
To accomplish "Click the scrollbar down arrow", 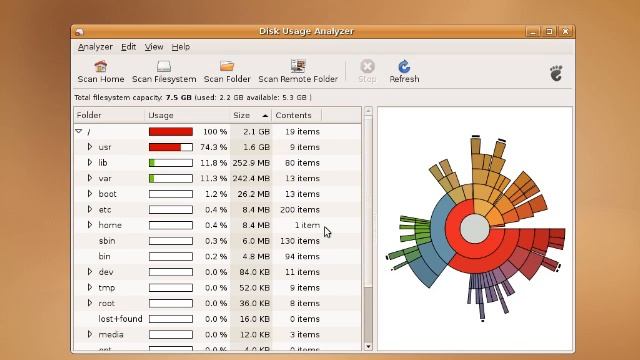I will click(368, 347).
